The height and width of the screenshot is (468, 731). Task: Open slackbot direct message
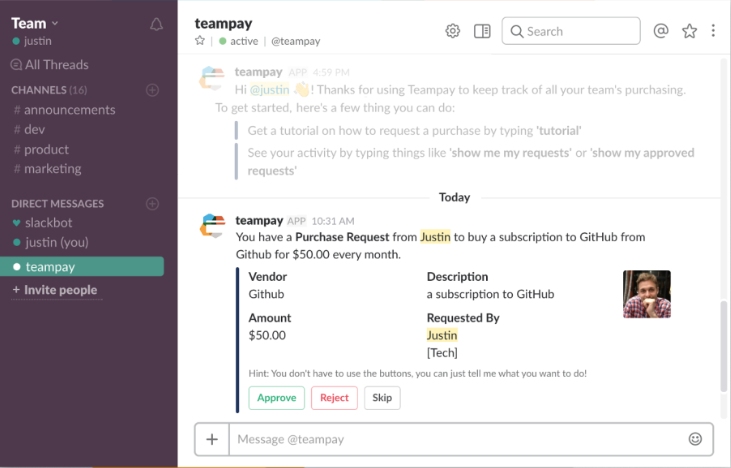[x=42, y=223]
